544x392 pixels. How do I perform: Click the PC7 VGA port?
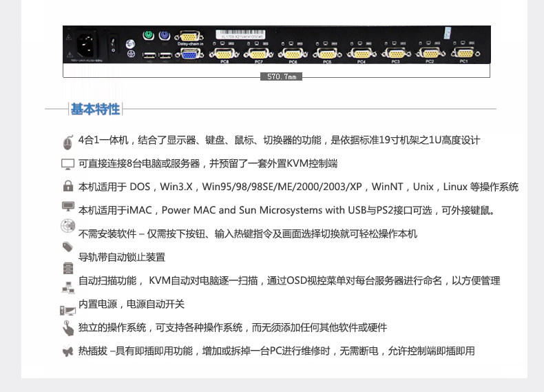[258, 54]
